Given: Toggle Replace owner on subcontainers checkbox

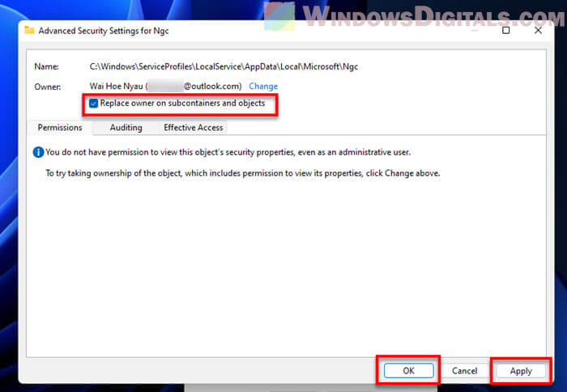Looking at the screenshot, I should [x=94, y=104].
